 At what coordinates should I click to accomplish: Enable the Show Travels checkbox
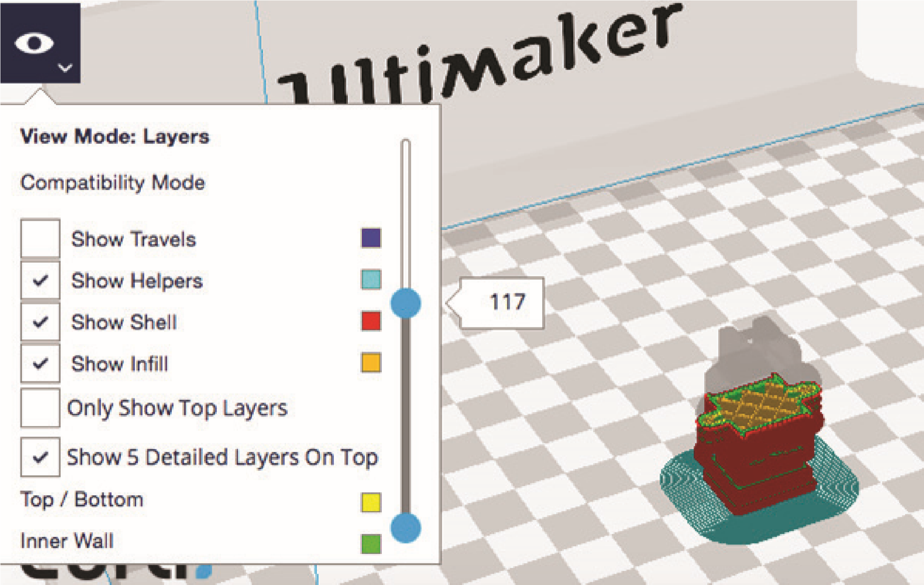click(40, 238)
